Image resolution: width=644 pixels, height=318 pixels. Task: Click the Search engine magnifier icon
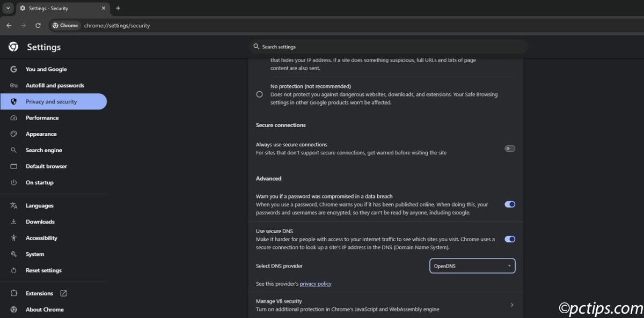tap(14, 150)
